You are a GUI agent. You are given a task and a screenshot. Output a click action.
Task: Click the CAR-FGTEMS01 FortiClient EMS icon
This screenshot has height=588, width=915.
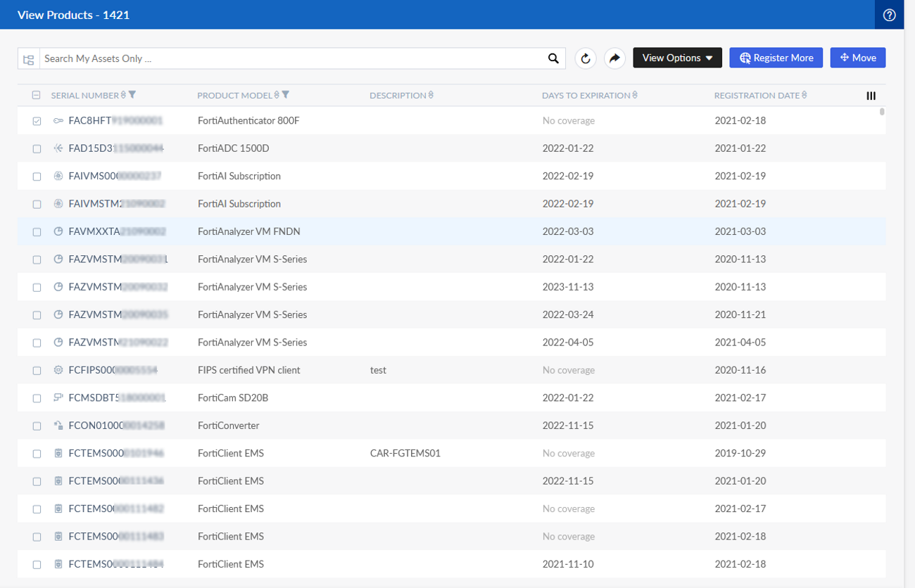point(58,454)
